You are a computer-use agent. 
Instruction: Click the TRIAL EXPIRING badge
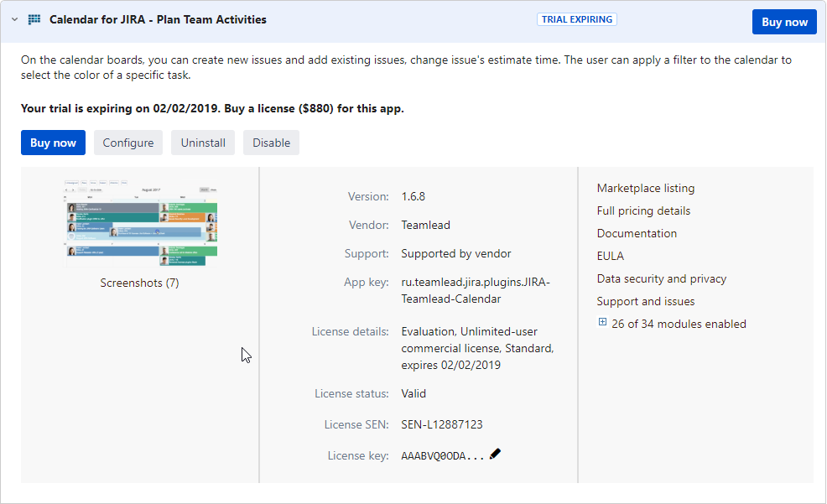pyautogui.click(x=577, y=19)
